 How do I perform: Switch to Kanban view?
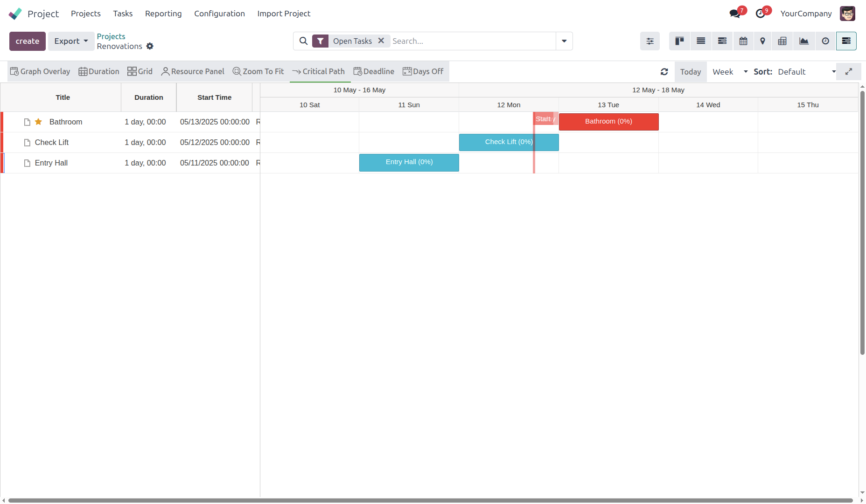679,41
